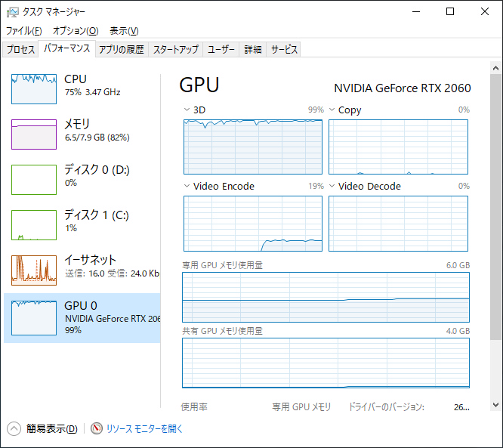Click the scrollbar up arrow
The width and height of the screenshot is (503, 448).
[495, 68]
